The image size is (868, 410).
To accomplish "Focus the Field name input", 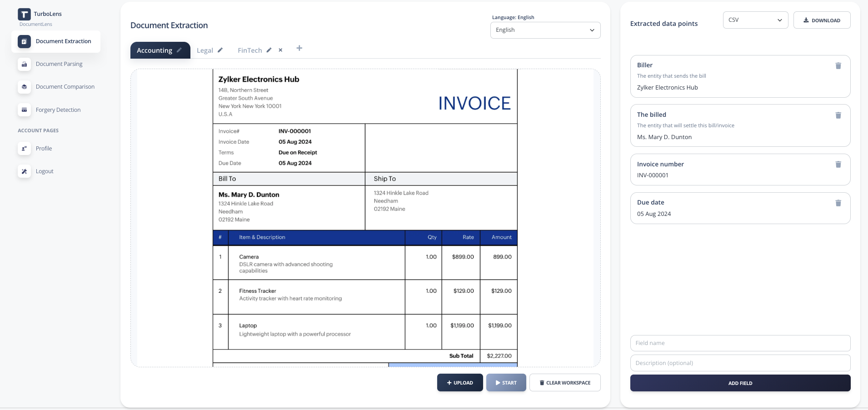I will (740, 343).
